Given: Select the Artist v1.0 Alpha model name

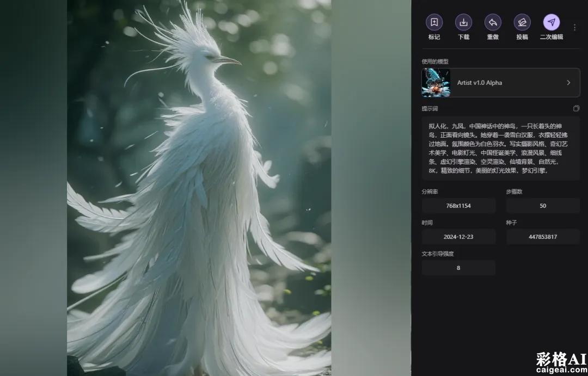Looking at the screenshot, I should [480, 83].
